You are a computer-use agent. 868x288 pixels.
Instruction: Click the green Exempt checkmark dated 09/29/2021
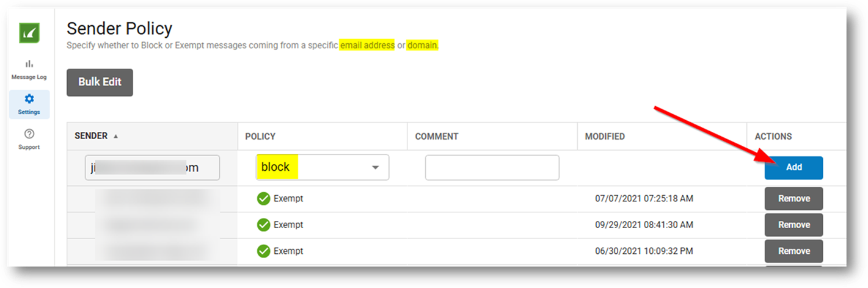click(x=263, y=225)
